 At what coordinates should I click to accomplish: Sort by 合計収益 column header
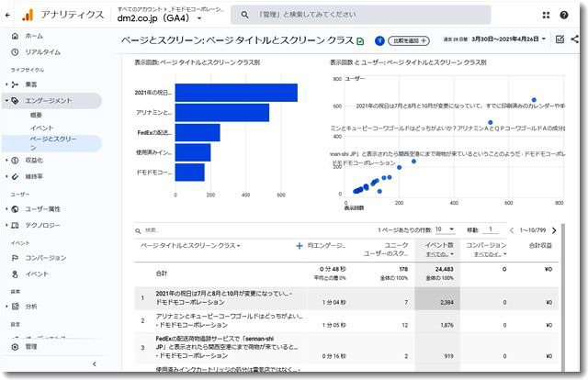pyautogui.click(x=540, y=246)
